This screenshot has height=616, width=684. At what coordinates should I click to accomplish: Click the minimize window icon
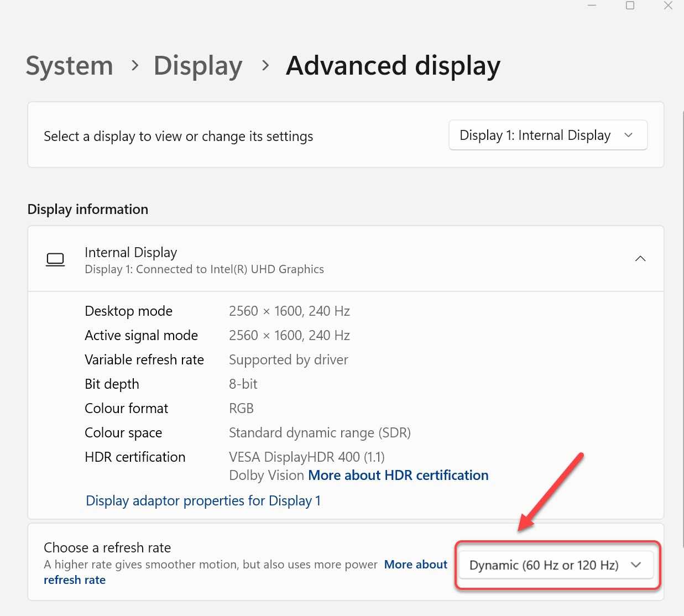click(592, 6)
